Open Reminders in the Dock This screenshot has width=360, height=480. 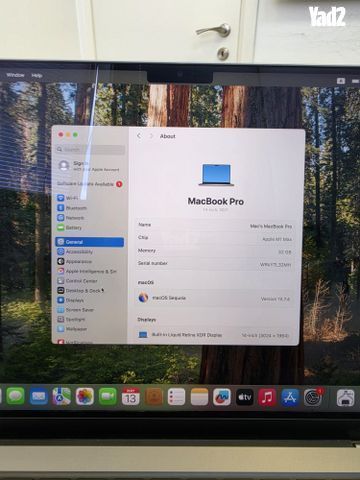176,397
